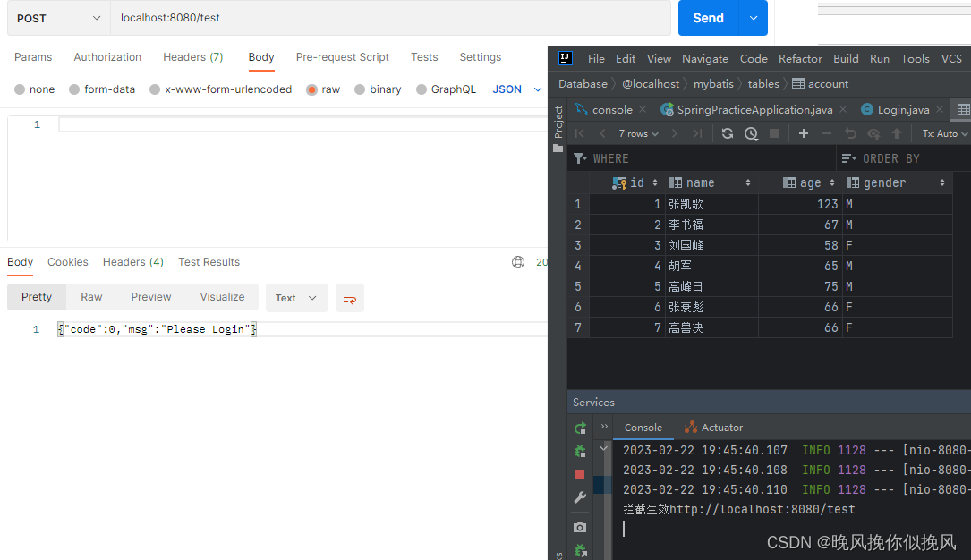Sort by the name column arrows
Image resolution: width=971 pixels, height=560 pixels.
click(747, 183)
